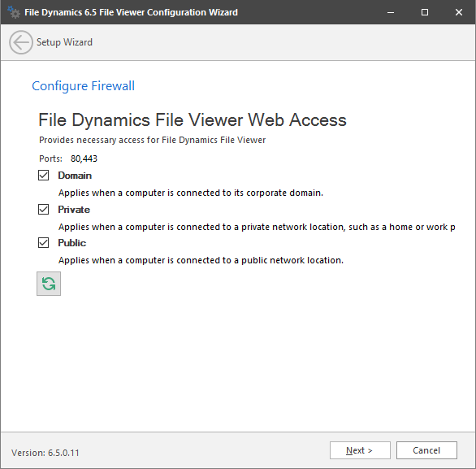Proceed with the Next > button
The width and height of the screenshot is (476, 469).
tap(360, 450)
